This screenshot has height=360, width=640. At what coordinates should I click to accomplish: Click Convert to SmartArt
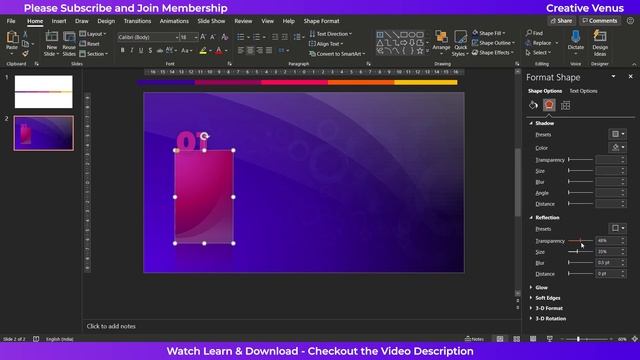(x=337, y=53)
